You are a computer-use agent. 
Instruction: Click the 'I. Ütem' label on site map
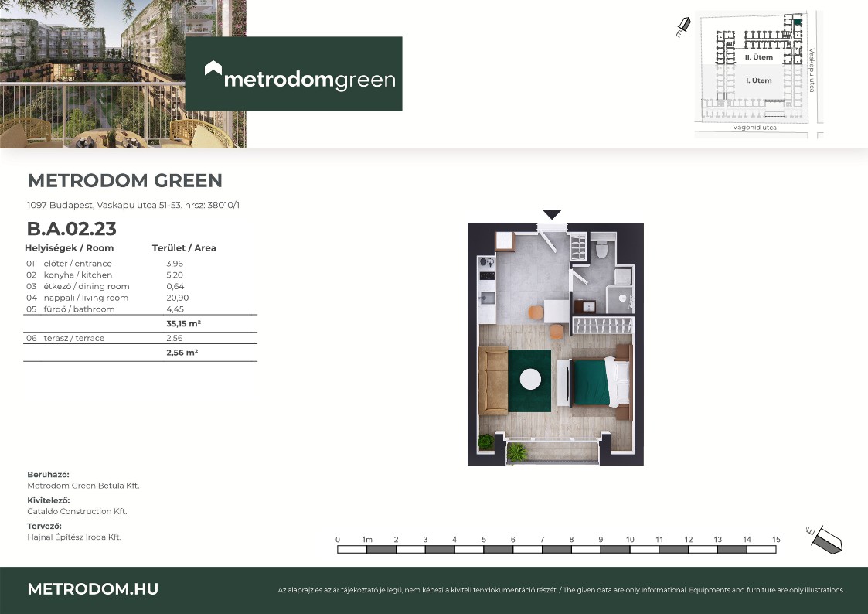tap(759, 80)
